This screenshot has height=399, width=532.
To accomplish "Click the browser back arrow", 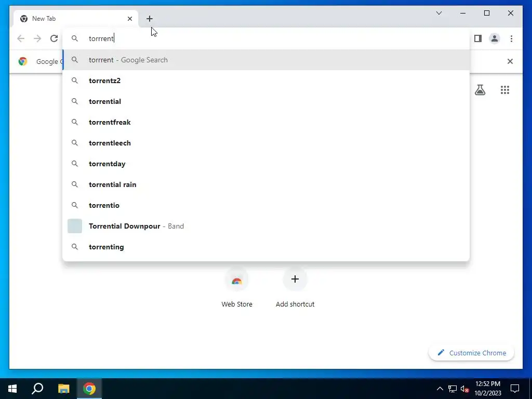I will pyautogui.click(x=21, y=38).
